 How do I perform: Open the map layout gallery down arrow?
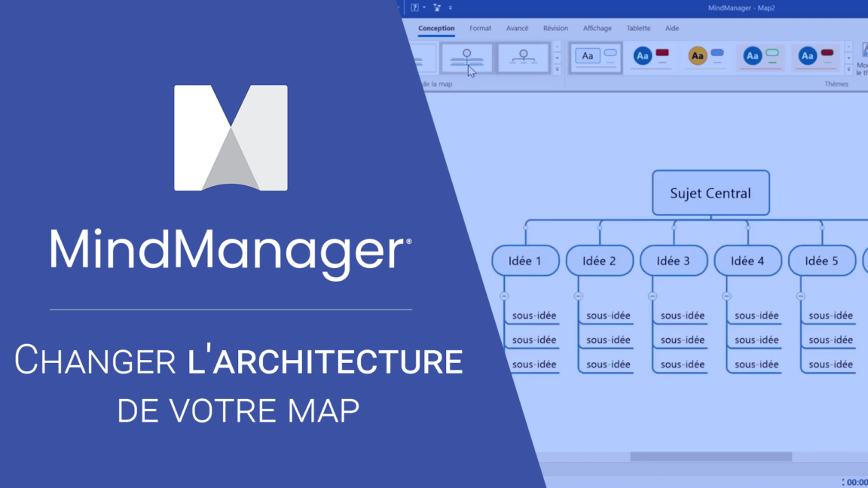(558, 58)
